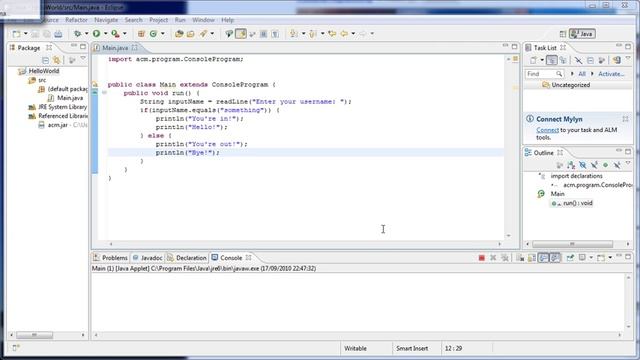
Task: Click the External Tools run icon
Action: coord(116,34)
